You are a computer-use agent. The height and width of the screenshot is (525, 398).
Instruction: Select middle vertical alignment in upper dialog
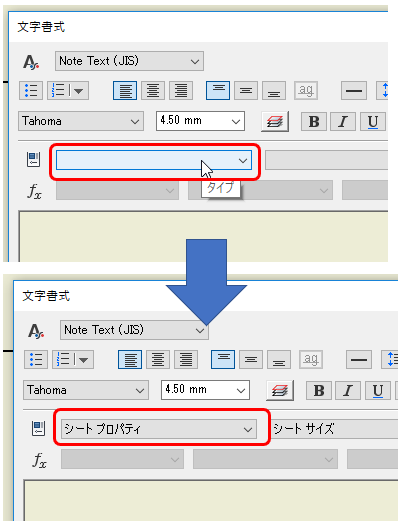point(246,90)
